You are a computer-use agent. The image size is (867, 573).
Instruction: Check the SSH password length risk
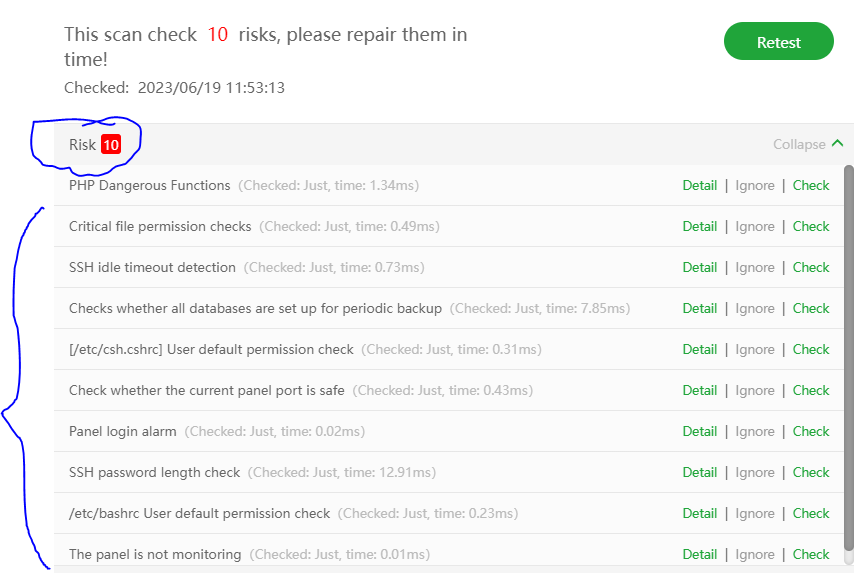(x=811, y=472)
